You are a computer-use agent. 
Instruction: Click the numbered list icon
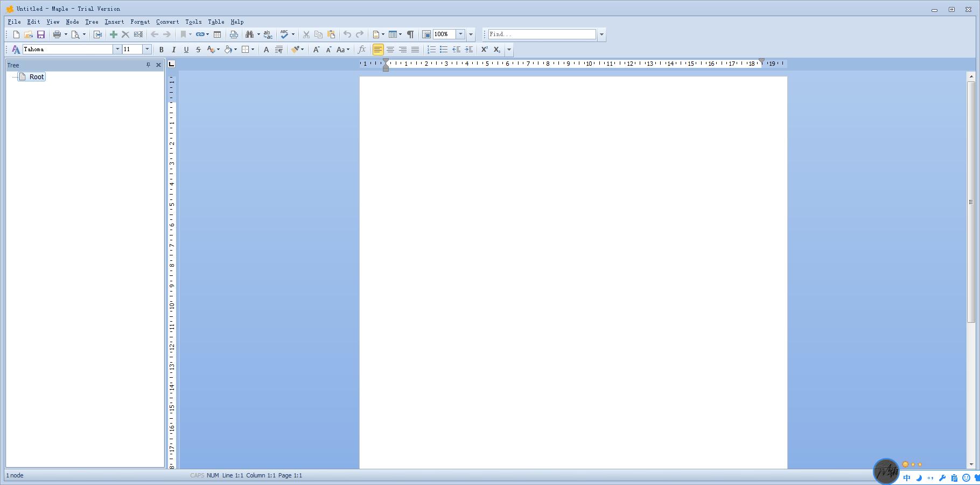coord(431,50)
